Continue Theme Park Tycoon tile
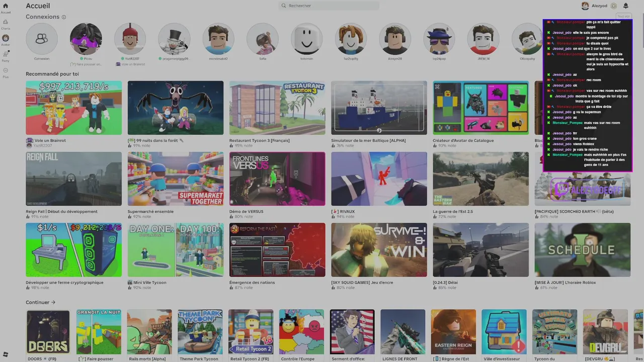Viewport: 644px width, 362px height. pyautogui.click(x=200, y=332)
